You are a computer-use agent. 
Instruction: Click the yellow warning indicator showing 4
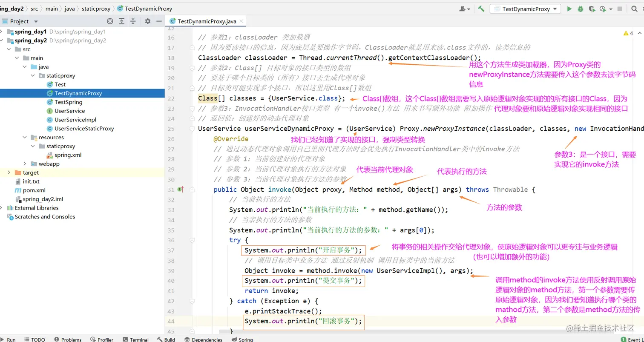[628, 33]
